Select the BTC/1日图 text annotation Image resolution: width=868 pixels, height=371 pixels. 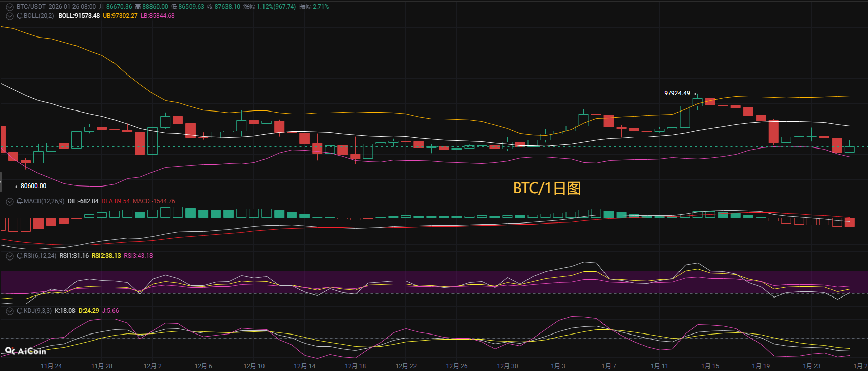(x=547, y=188)
